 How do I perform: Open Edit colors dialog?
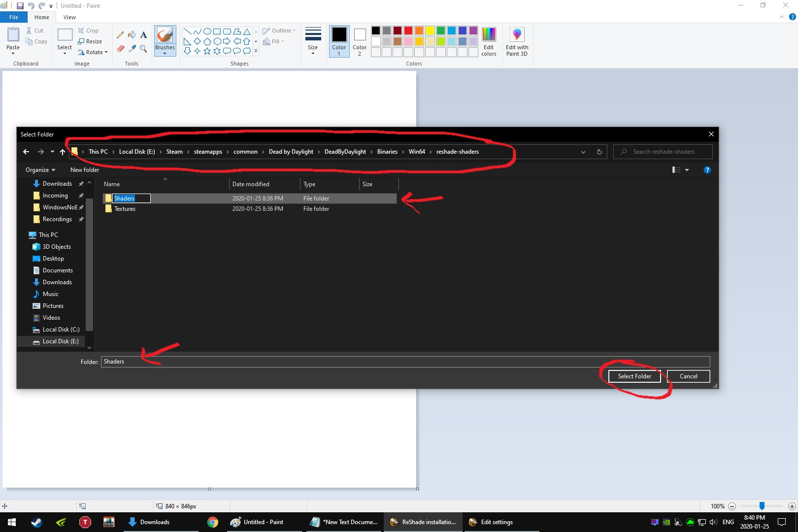[x=489, y=41]
